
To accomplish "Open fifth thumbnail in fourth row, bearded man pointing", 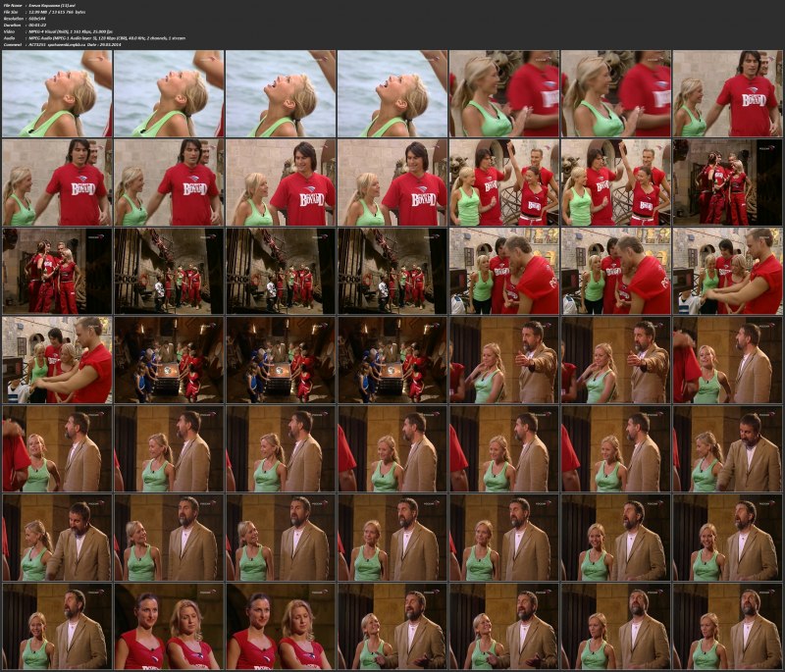I will click(503, 360).
